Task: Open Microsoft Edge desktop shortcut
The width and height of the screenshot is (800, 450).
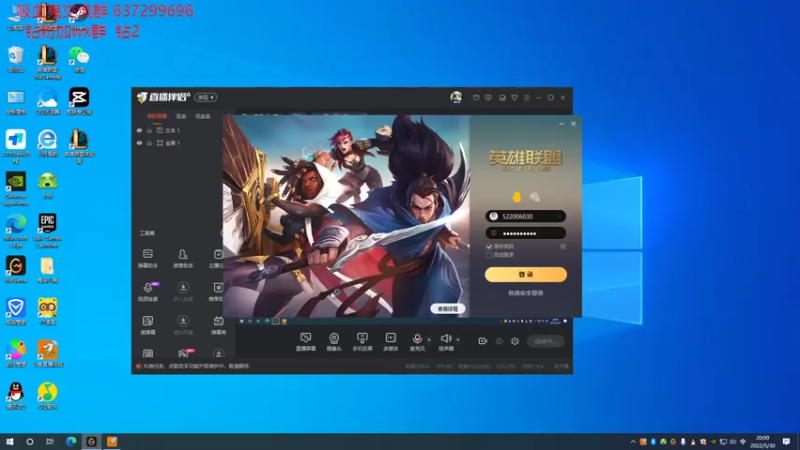Action: [16, 231]
